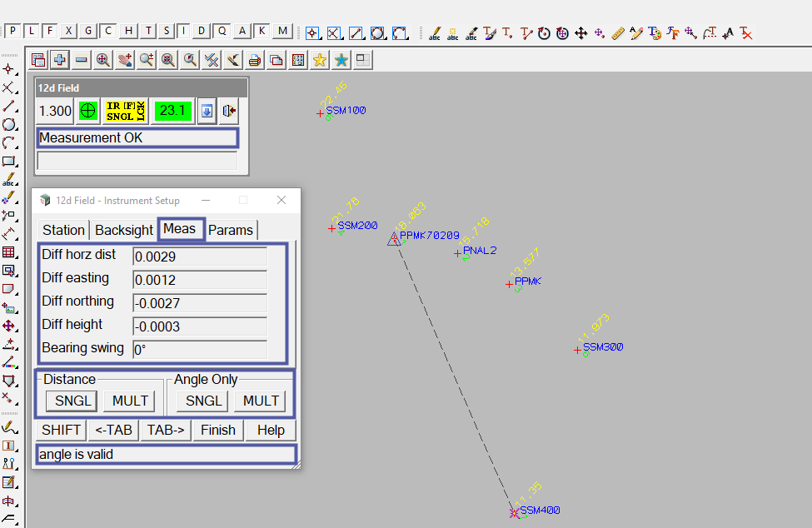Click the exit door icon in 12d Field
This screenshot has height=528, width=812.
pyautogui.click(x=230, y=111)
